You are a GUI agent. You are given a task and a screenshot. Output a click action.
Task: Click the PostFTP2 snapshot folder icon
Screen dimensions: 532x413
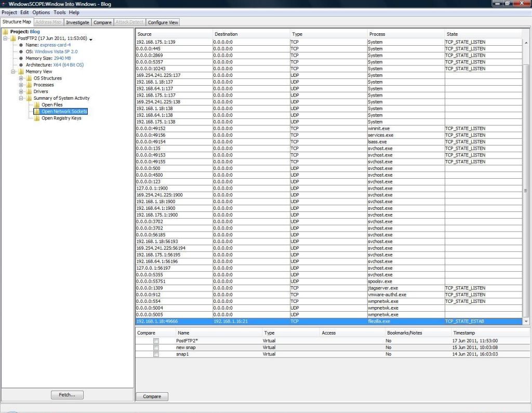coord(13,38)
